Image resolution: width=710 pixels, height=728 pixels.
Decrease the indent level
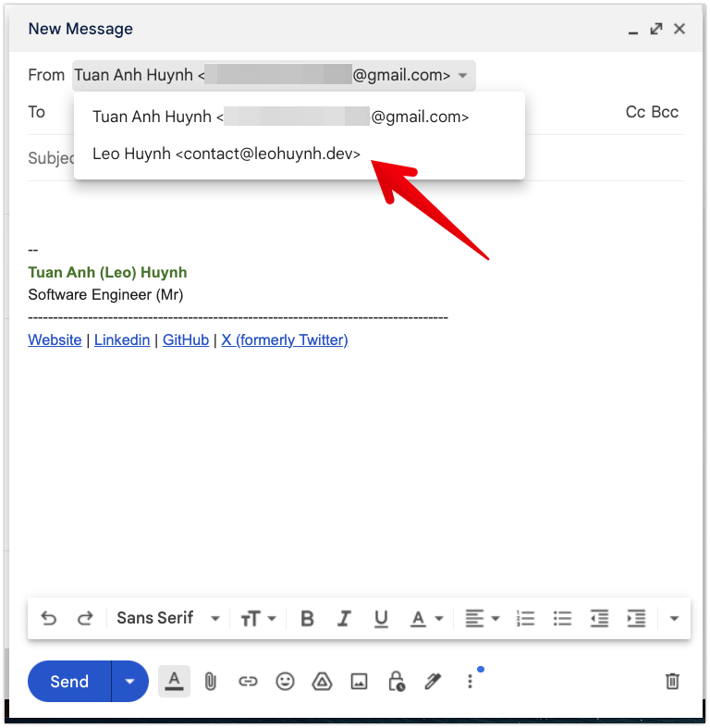point(599,619)
